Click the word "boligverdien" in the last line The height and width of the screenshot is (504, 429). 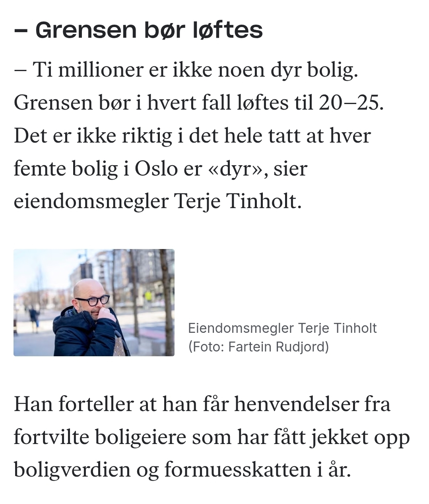coord(72,469)
